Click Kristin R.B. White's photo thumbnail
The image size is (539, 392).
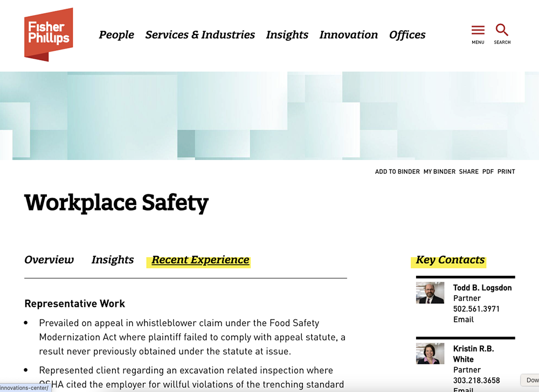pyautogui.click(x=430, y=354)
